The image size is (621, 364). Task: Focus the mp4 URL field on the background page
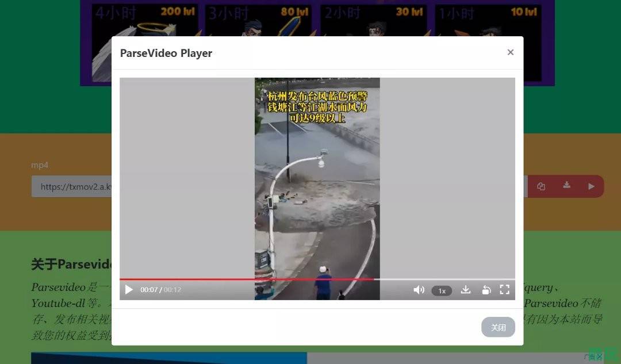72,186
